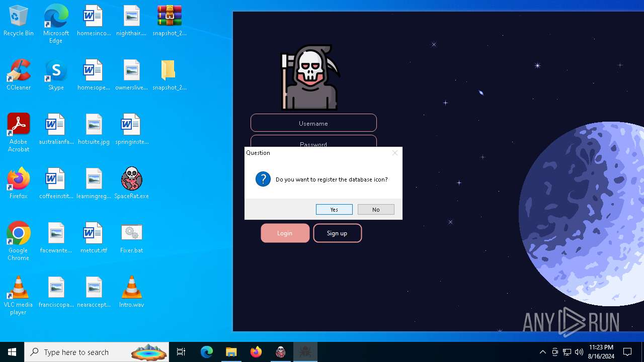Open Task View from the taskbar

click(181, 352)
